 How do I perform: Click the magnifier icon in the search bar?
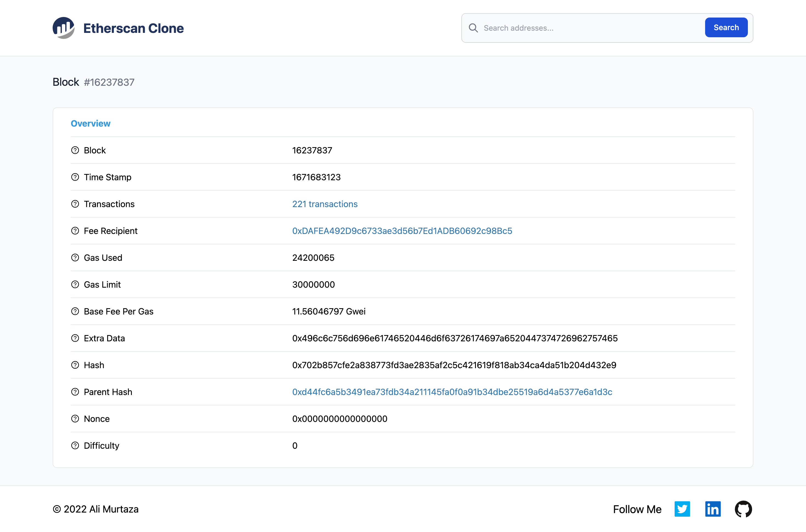coord(473,28)
